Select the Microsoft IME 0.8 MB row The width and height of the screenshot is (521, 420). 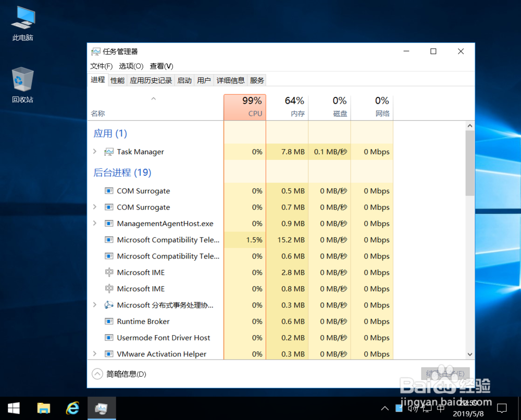pyautogui.click(x=240, y=289)
